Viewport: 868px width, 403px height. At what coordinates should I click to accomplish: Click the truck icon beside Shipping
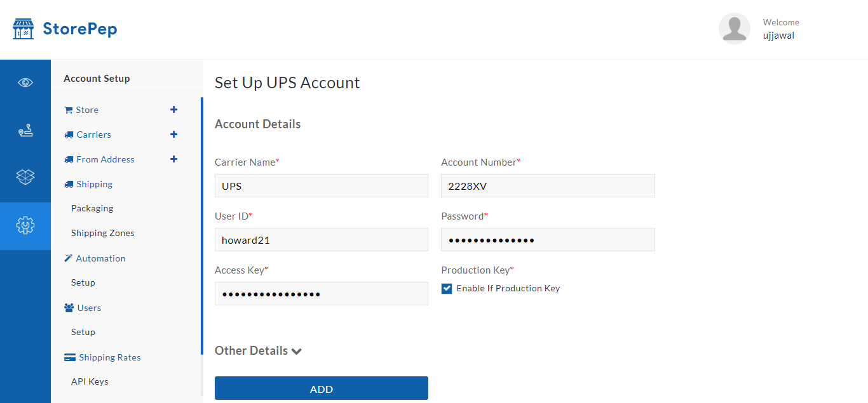[x=69, y=184]
